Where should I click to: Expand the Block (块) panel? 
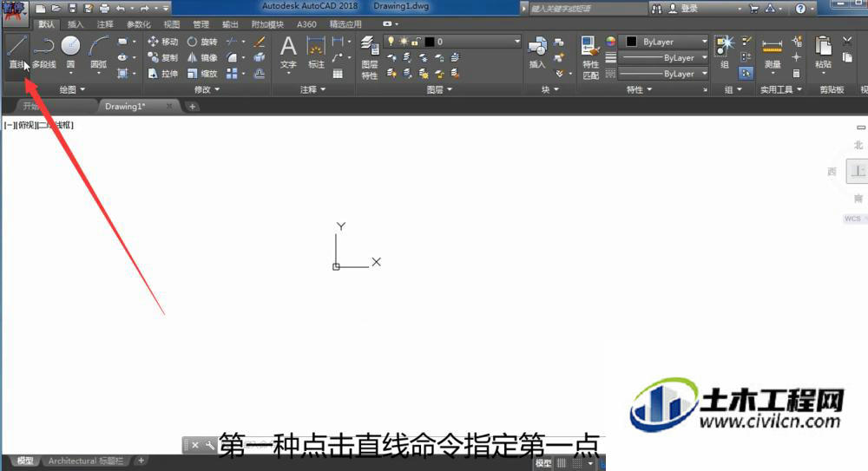click(549, 89)
